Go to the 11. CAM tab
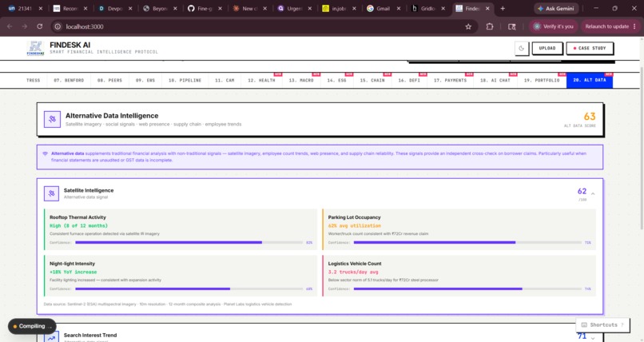 click(225, 81)
